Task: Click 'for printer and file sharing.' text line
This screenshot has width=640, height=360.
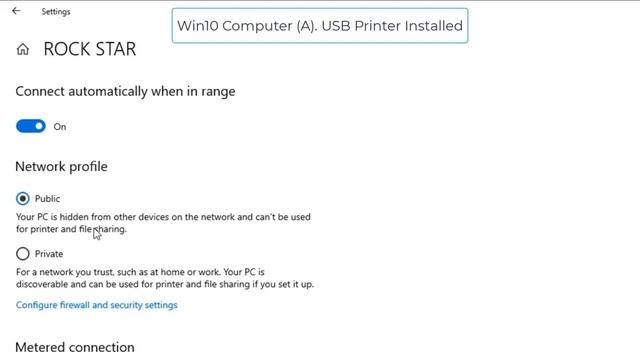Action: (71, 229)
